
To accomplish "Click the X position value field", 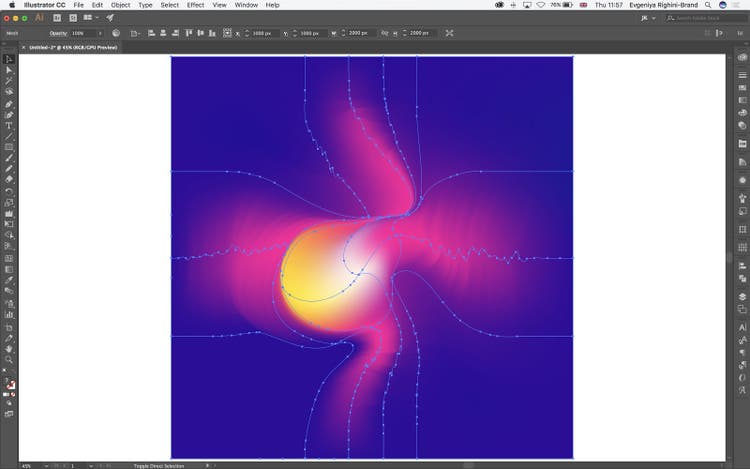I will click(x=264, y=33).
